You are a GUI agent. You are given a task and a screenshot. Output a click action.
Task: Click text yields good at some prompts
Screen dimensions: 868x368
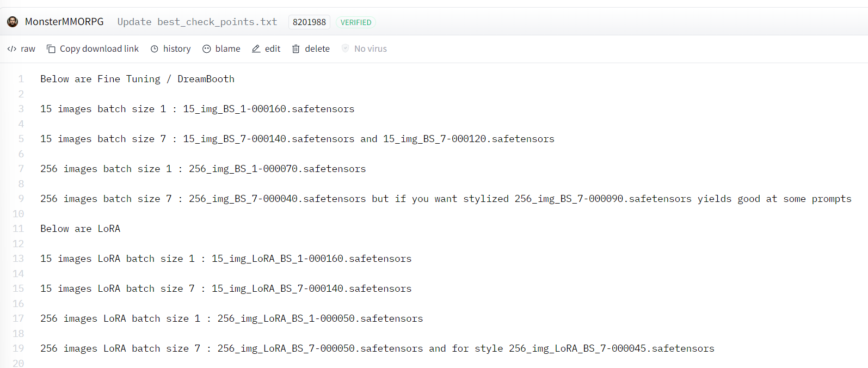coord(774,199)
